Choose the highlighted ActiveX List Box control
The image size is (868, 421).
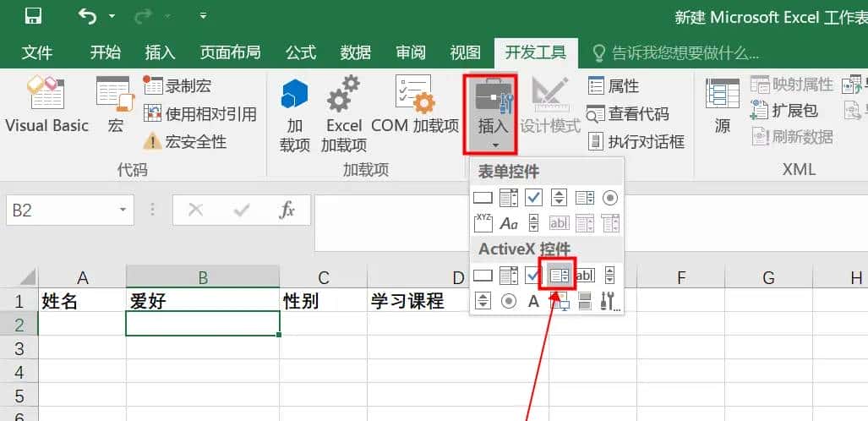tap(560, 275)
